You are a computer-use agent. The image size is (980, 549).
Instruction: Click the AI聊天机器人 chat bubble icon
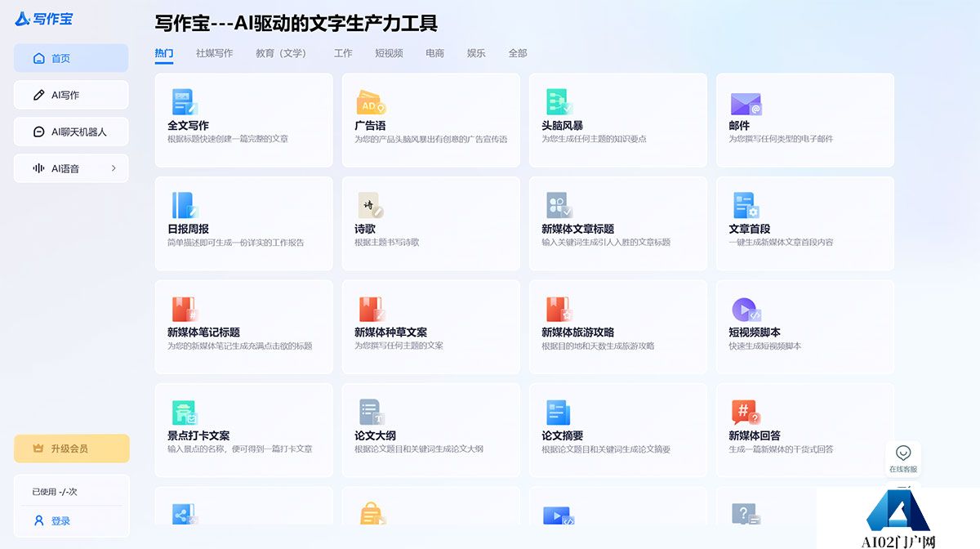click(38, 132)
